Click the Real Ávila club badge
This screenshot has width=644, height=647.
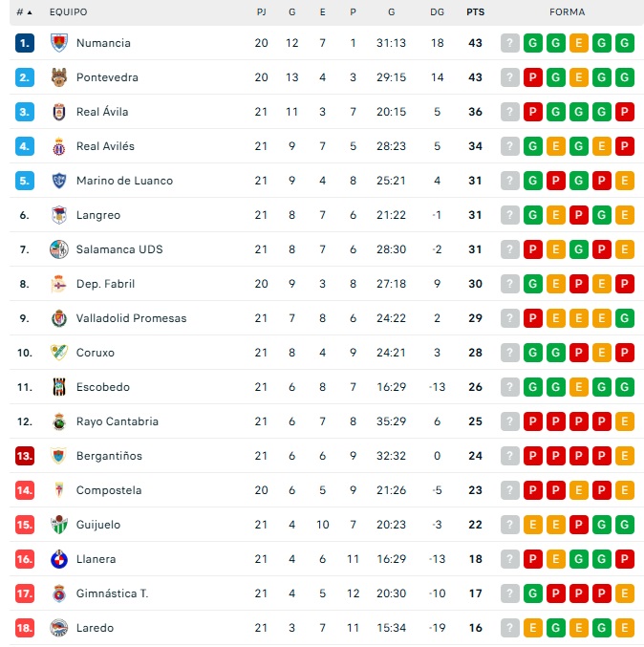(59, 112)
